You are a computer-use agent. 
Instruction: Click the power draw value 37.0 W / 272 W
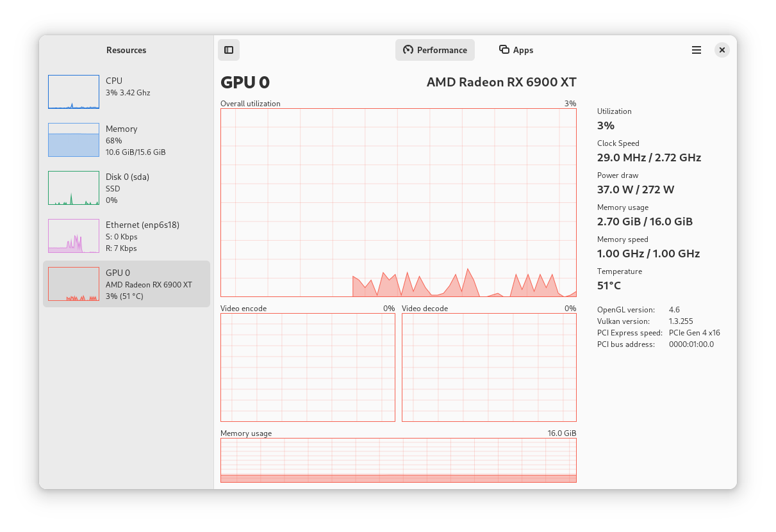636,189
